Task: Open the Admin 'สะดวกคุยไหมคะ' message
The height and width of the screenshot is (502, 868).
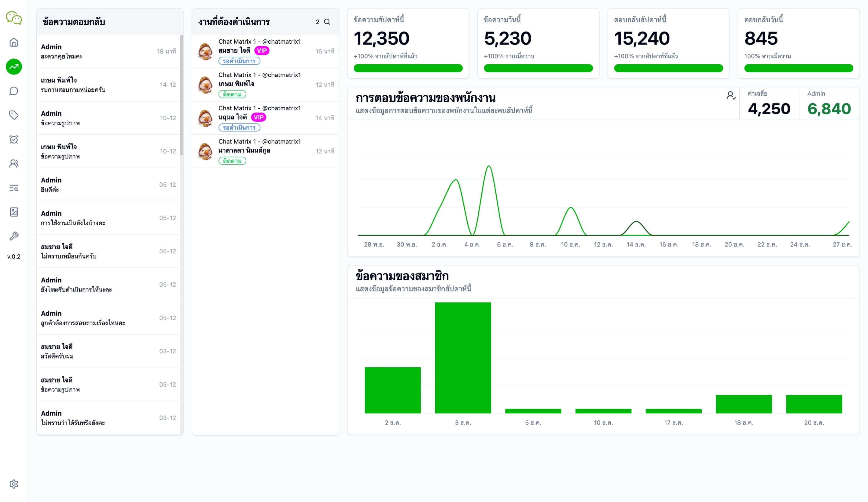Action: pyautogui.click(x=108, y=51)
